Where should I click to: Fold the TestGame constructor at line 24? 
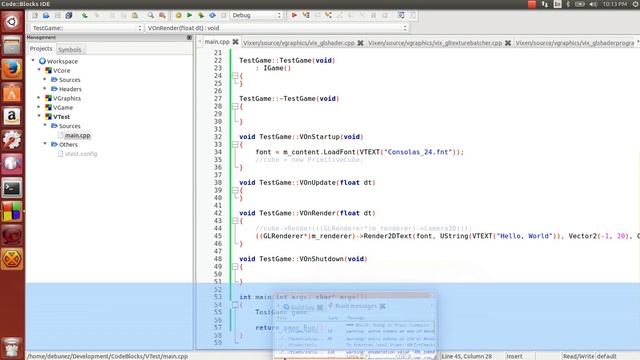[235, 76]
